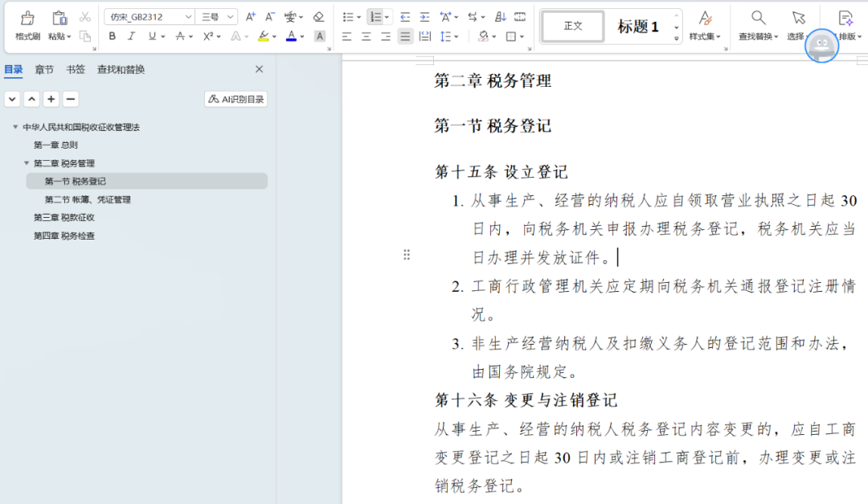868x504 pixels.
Task: Toggle bold formatting
Action: [112, 36]
